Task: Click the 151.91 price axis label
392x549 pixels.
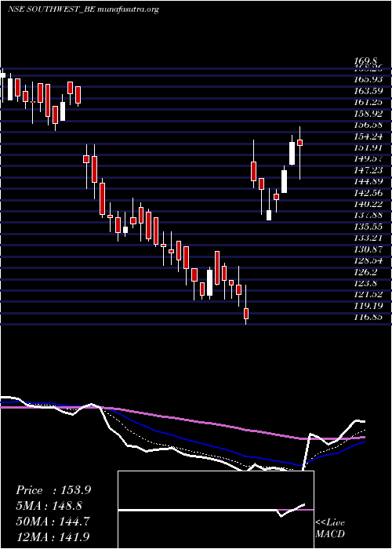Action: pyautogui.click(x=368, y=147)
